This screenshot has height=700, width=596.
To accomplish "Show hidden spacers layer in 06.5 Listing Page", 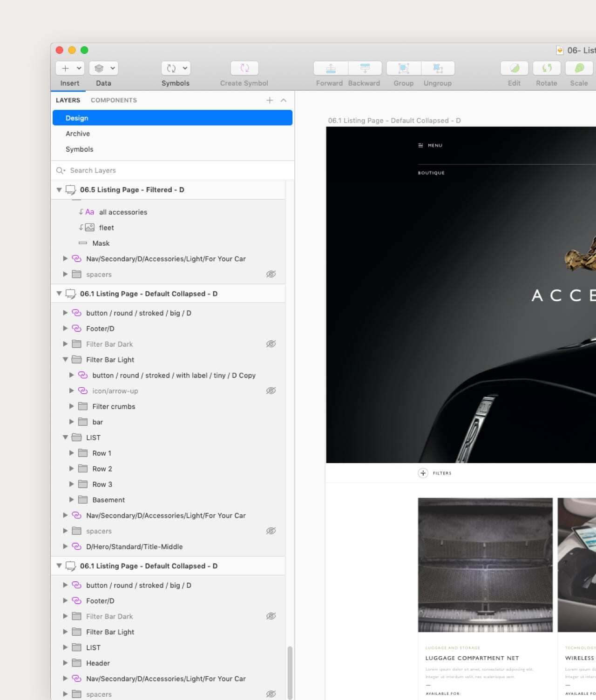I will click(271, 274).
